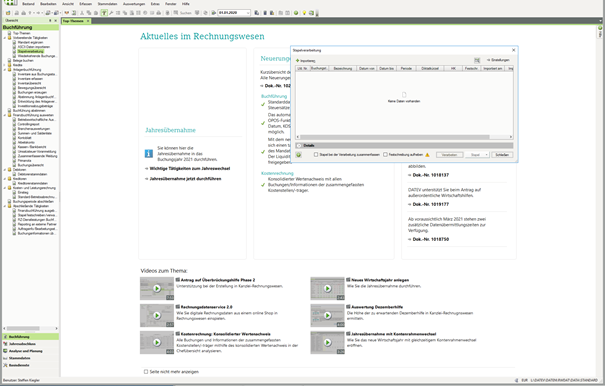The height and width of the screenshot is (386, 605).
Task: Click horizontal scrollbar in Stapelverarbeitung table
Action: tap(394, 137)
